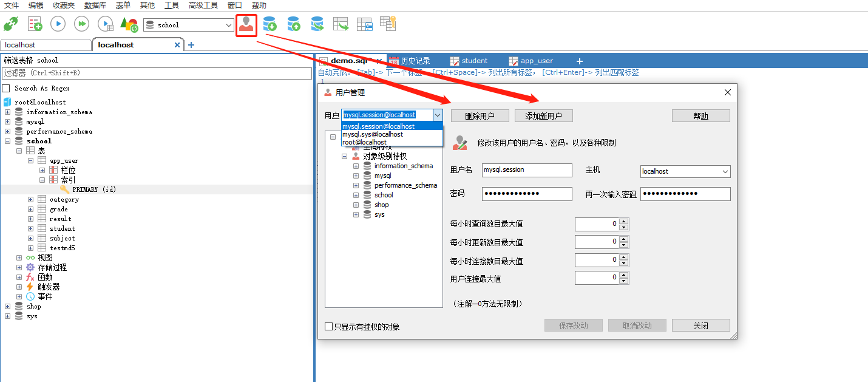Expand the shop node in user dialog tree
Viewport: 868px width, 382px height.
click(x=356, y=205)
